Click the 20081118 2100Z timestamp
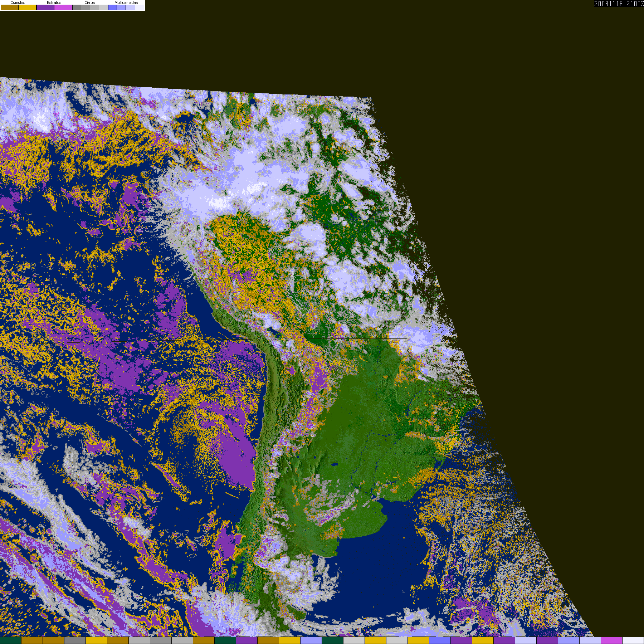The image size is (644, 644). pos(619,4)
